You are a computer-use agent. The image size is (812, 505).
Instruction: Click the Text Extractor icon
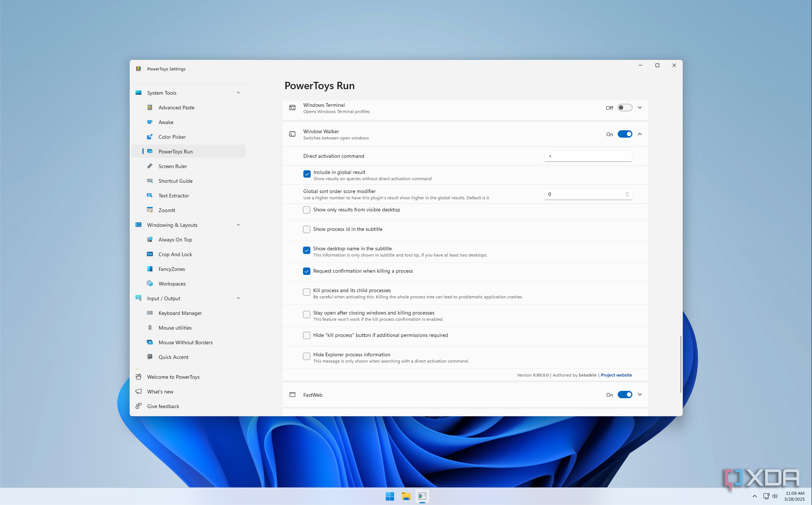[x=150, y=196]
